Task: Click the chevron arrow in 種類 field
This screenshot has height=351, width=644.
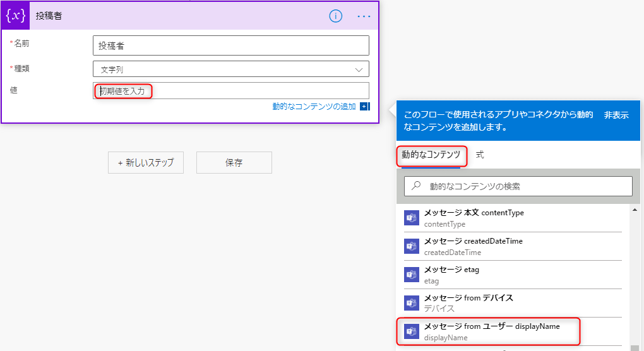Action: (359, 69)
